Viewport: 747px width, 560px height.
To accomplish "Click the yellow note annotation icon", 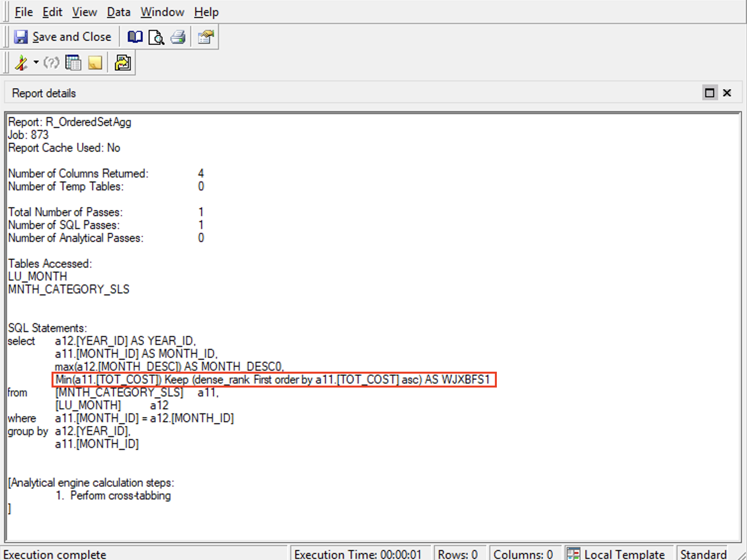I will click(x=95, y=62).
